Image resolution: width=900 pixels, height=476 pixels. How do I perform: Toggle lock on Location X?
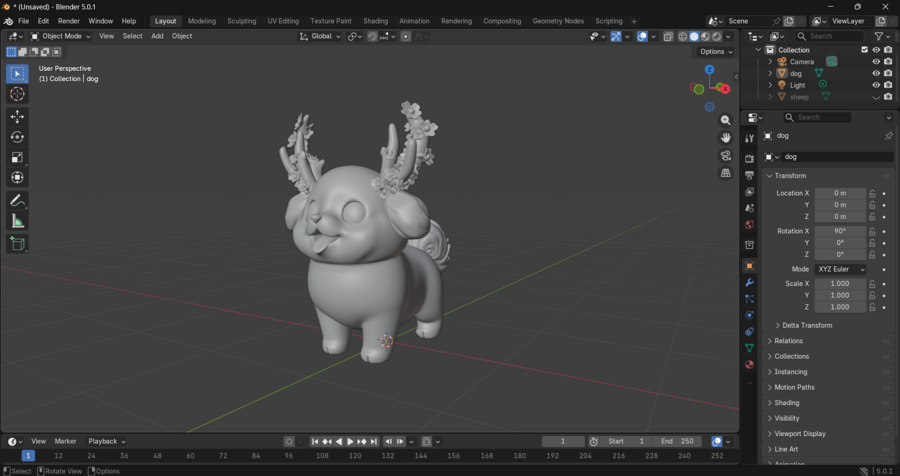(x=872, y=193)
